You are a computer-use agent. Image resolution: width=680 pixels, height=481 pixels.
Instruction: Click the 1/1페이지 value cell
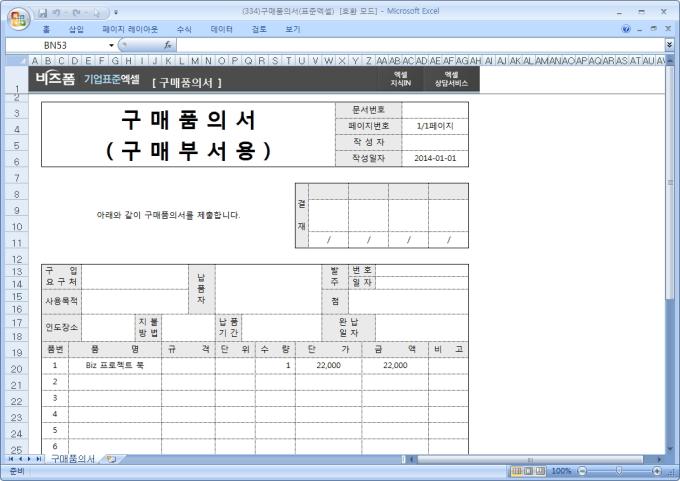(435, 126)
